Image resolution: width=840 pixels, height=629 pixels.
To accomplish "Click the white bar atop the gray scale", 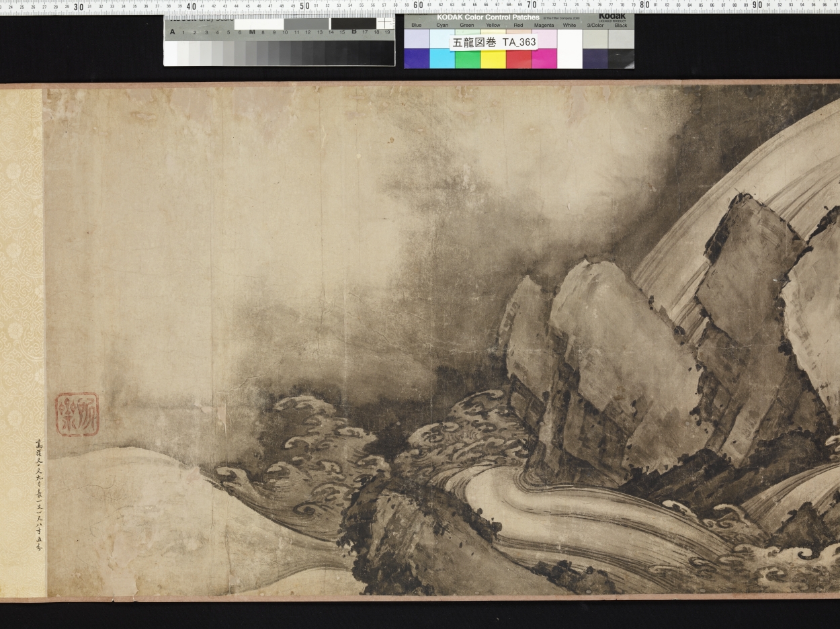I will point(259,24).
